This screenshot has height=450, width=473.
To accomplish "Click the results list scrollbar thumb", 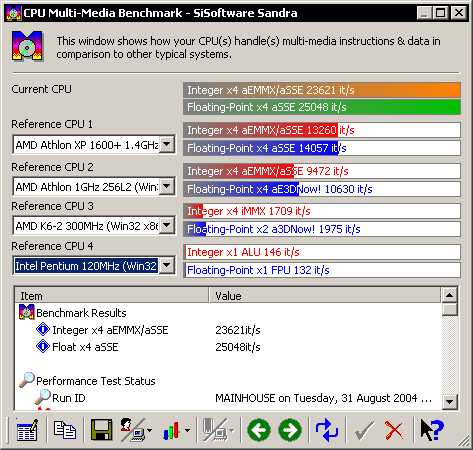I will click(x=449, y=309).
